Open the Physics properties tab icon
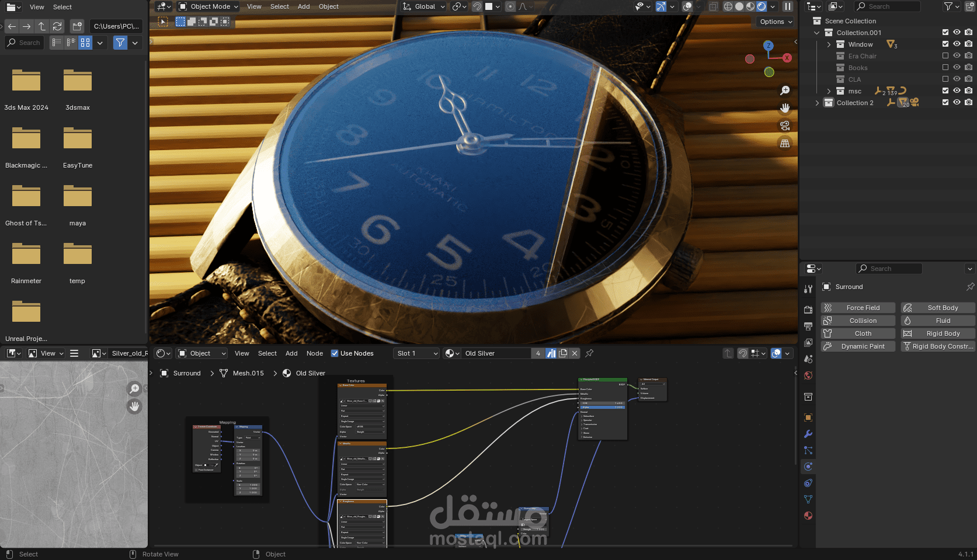 point(808,467)
